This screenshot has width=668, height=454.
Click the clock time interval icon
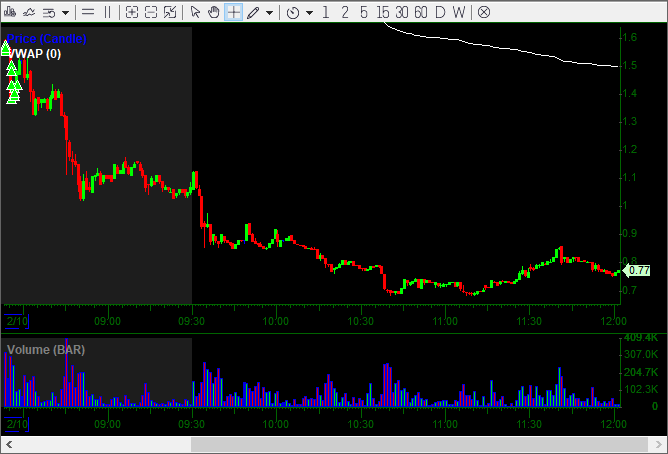(x=293, y=13)
